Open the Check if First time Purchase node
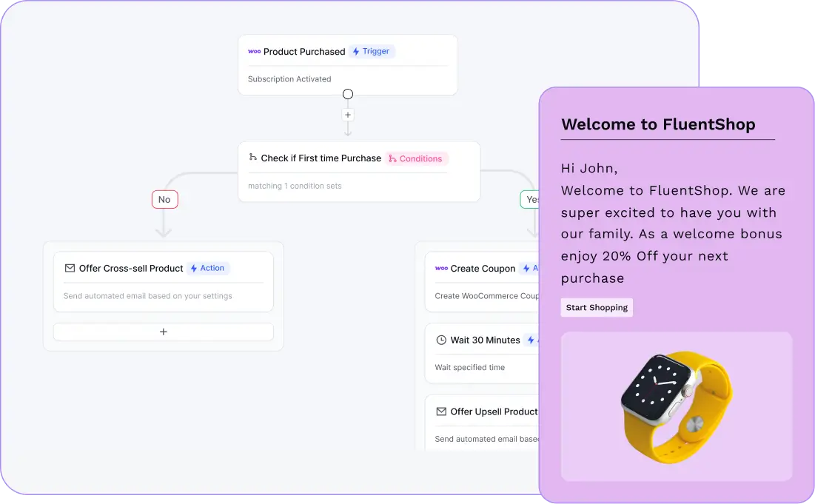Image resolution: width=815 pixels, height=504 pixels. pos(359,172)
